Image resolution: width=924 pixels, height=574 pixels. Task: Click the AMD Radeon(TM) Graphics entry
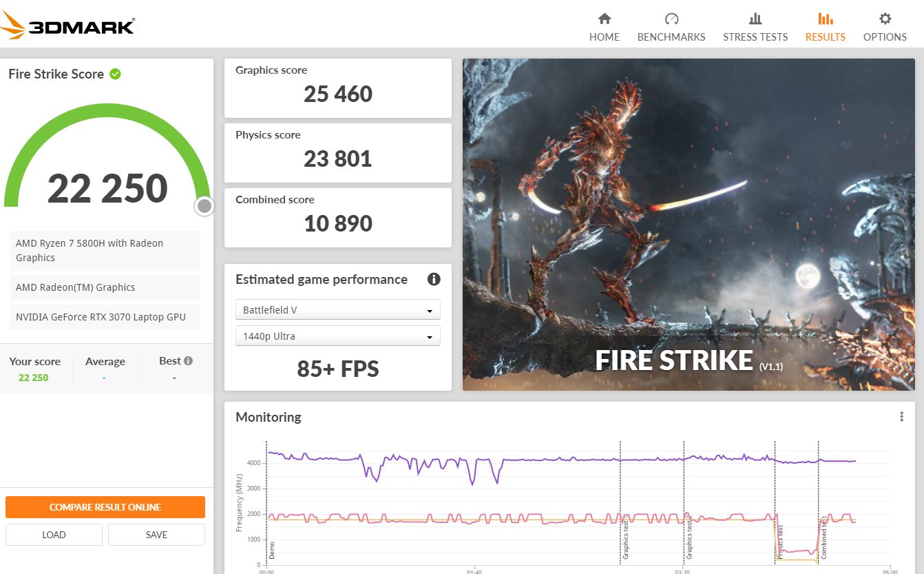(105, 287)
